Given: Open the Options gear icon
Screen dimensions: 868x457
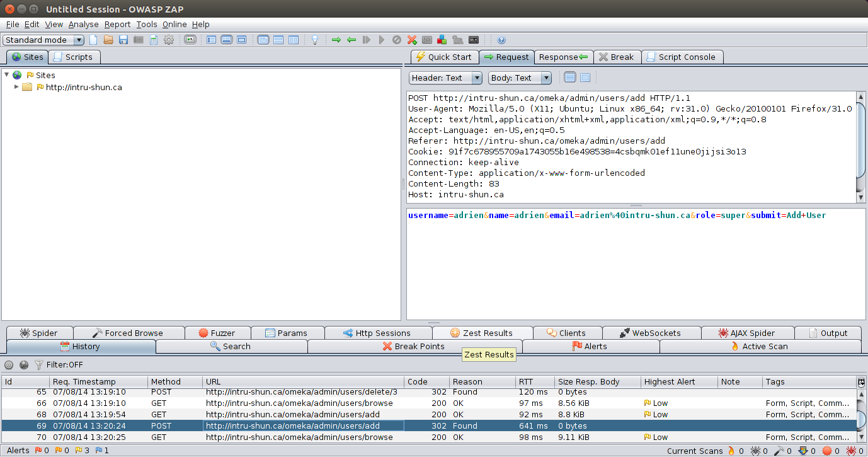Looking at the screenshot, I should pyautogui.click(x=168, y=40).
